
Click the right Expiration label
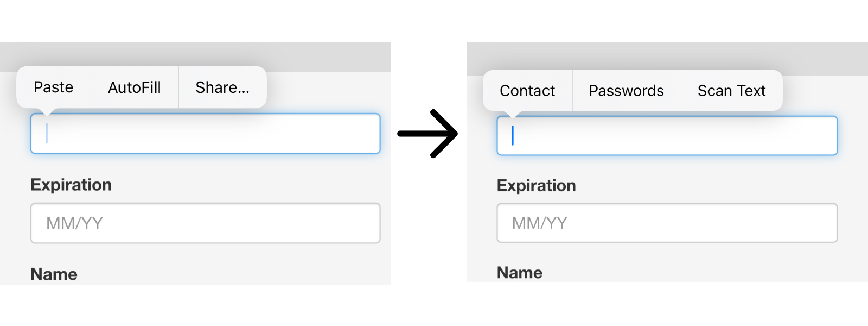click(x=536, y=185)
